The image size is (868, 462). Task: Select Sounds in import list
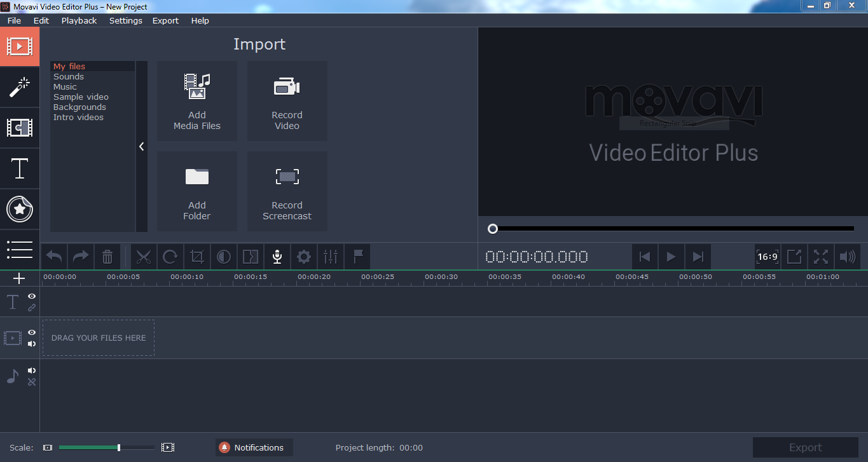92,76
